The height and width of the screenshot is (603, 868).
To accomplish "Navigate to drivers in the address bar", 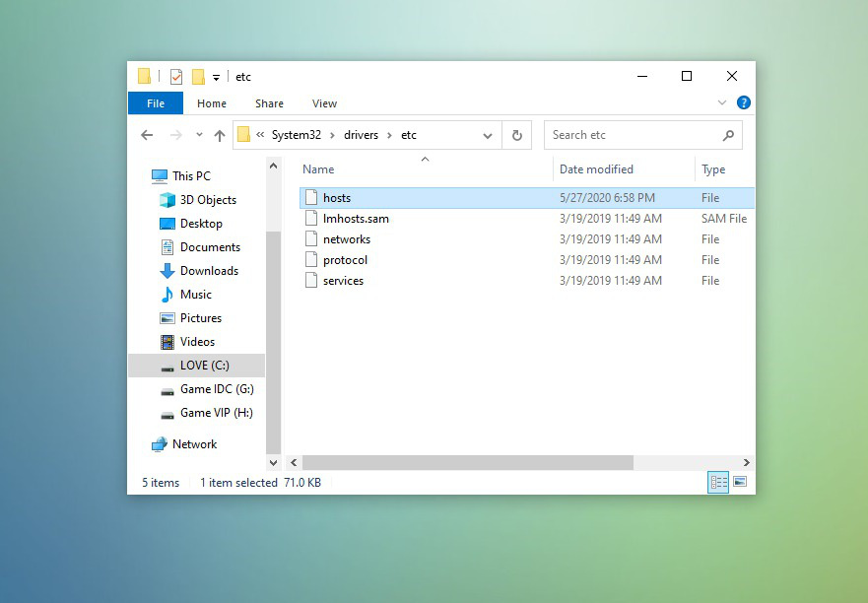I will point(361,135).
